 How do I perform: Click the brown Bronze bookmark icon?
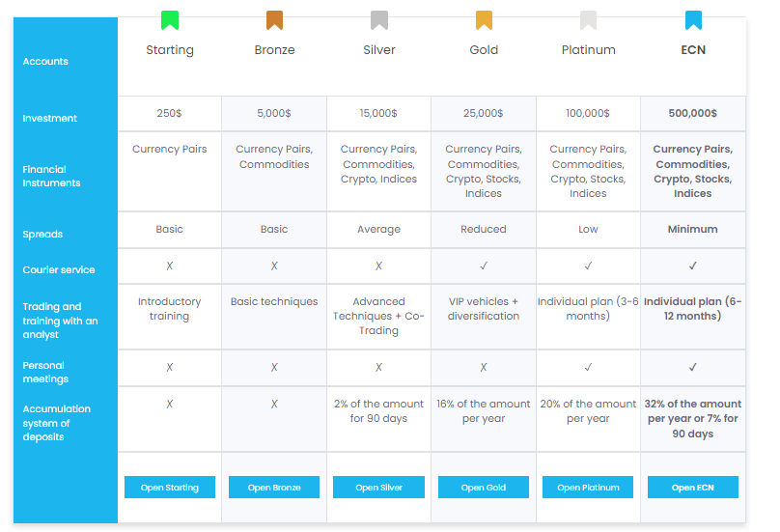click(274, 20)
